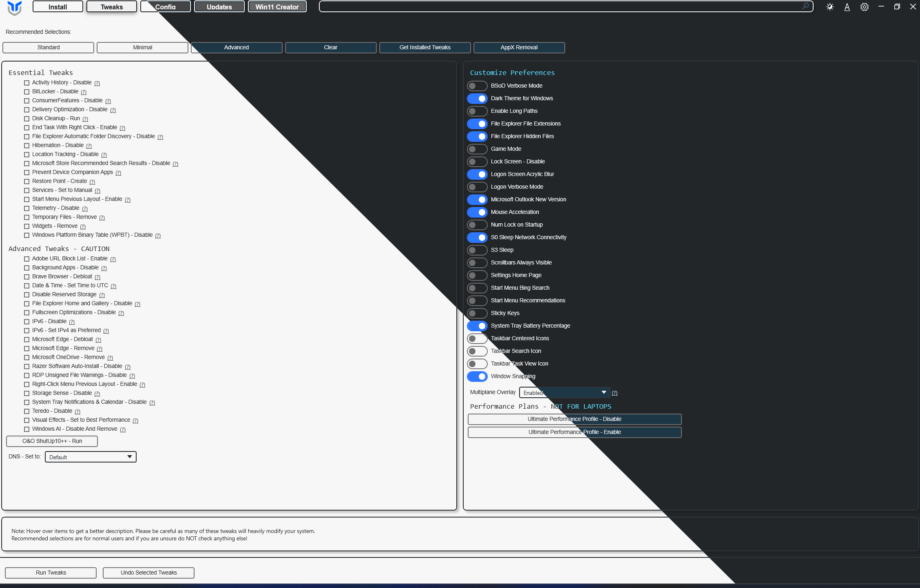Toggle Window Snapping switch
920x588 pixels.
[x=477, y=377]
